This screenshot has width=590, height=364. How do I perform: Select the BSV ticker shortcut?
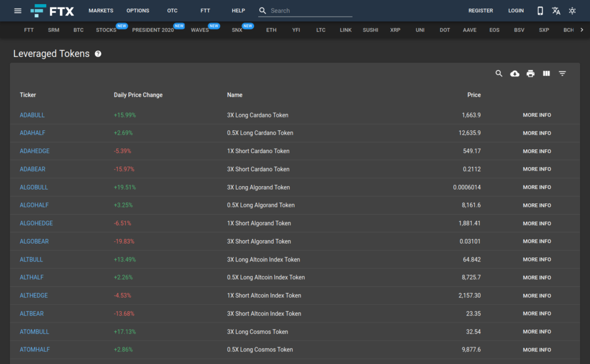coord(519,30)
